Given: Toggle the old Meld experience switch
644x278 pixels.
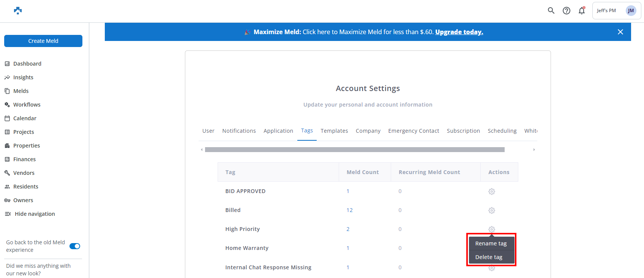Looking at the screenshot, I should click(x=75, y=246).
